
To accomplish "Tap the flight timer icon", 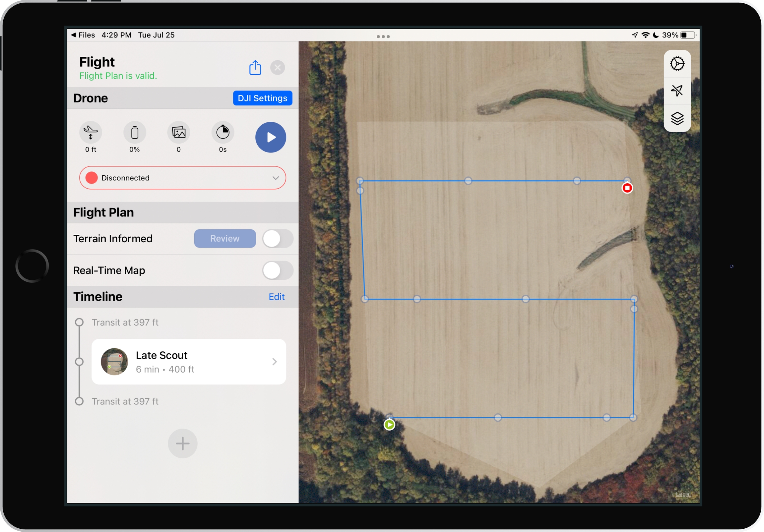I will [223, 132].
